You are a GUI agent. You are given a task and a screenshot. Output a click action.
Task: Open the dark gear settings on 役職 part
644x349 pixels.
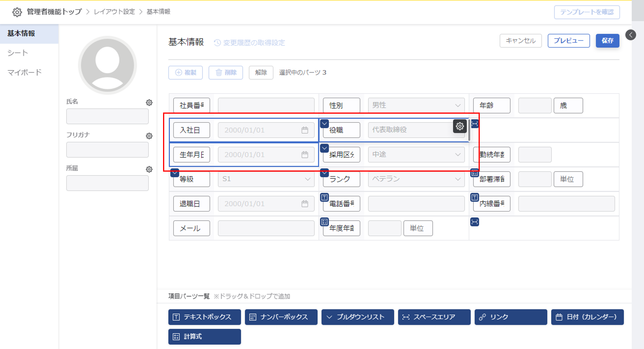pyautogui.click(x=459, y=126)
